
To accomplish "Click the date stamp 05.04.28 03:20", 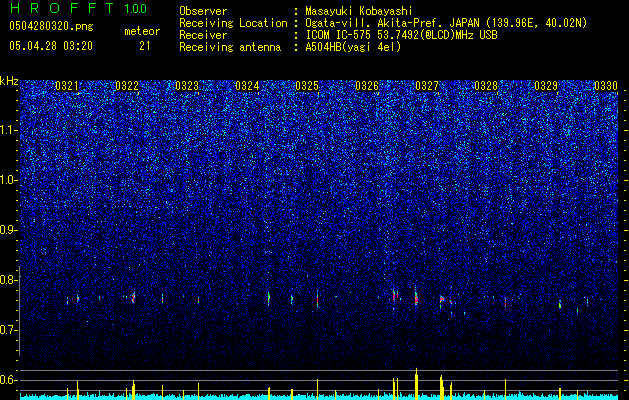I will point(51,46).
